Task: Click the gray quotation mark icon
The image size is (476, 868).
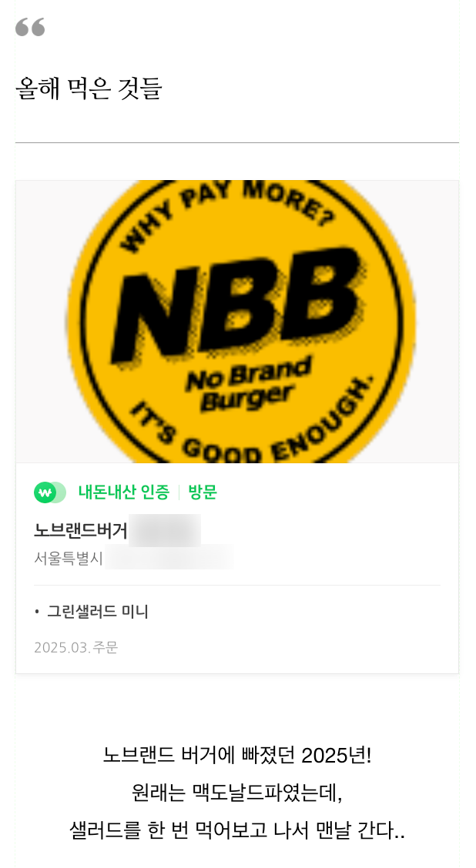Action: 30,27
